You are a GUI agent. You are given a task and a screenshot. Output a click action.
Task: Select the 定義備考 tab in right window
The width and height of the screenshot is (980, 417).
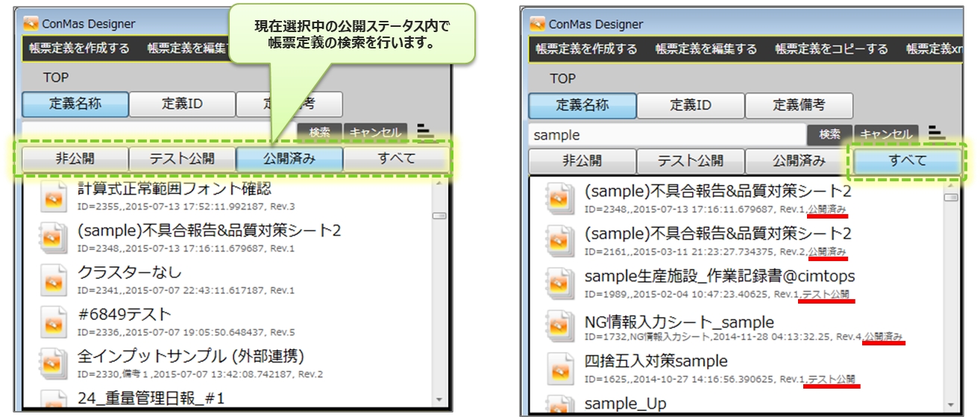[x=799, y=106]
